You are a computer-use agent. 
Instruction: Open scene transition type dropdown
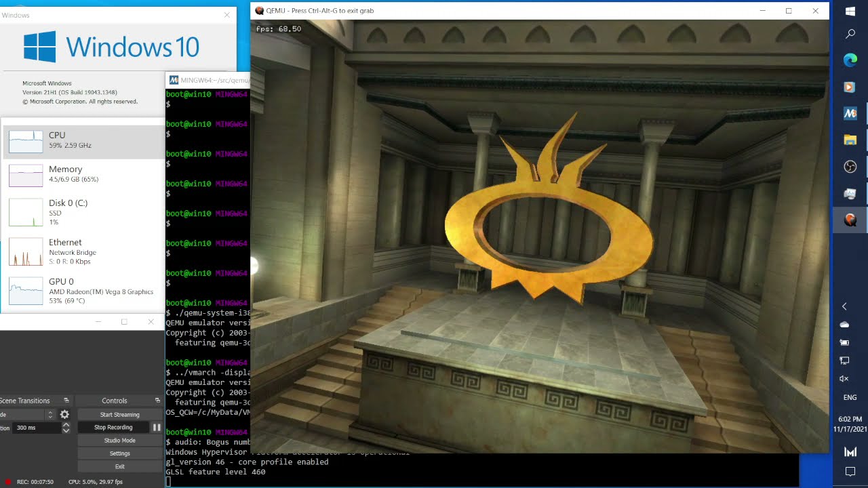pyautogui.click(x=26, y=414)
